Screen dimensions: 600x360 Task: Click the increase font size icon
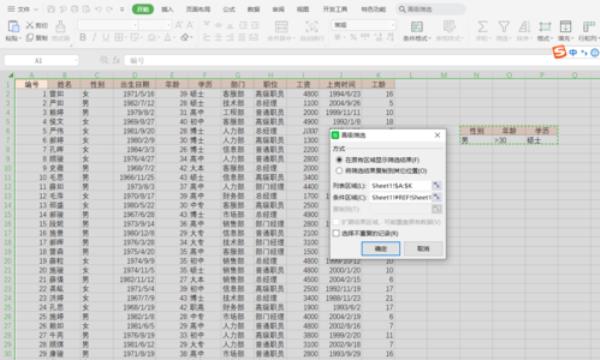pos(178,25)
